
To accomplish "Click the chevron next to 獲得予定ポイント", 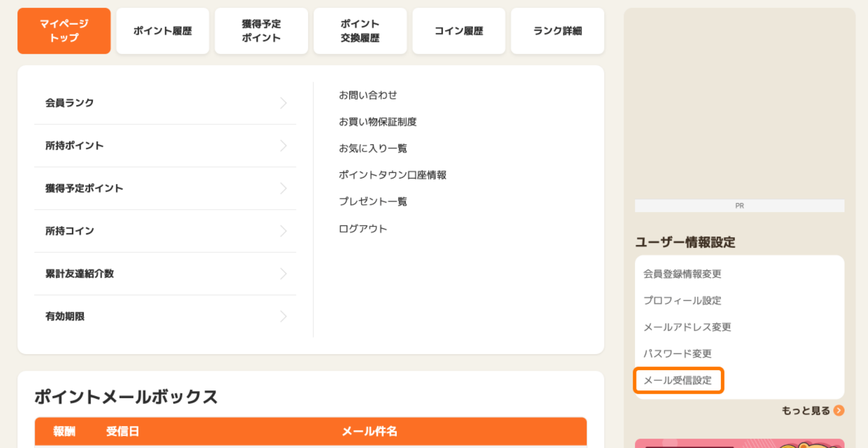I will pos(283,188).
